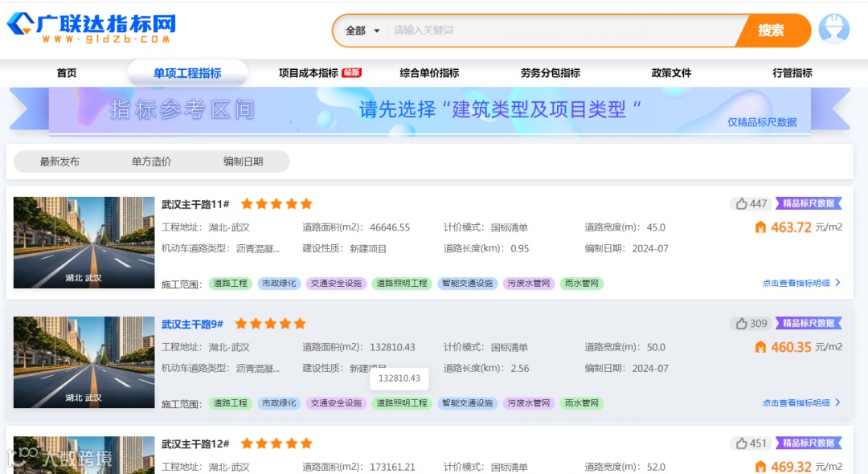Click 道路照明工程 tag in 武汉主干路9# row
Image resolution: width=868 pixels, height=474 pixels.
coord(402,403)
